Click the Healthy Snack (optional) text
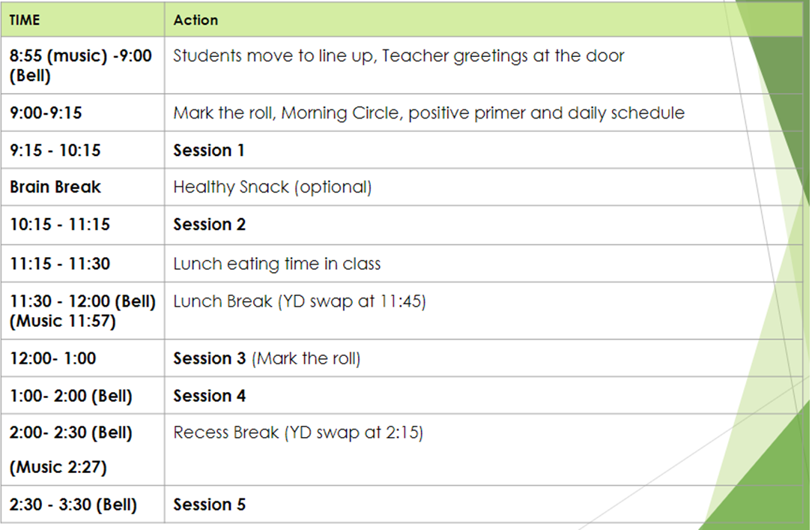The image size is (812, 530). 272,187
